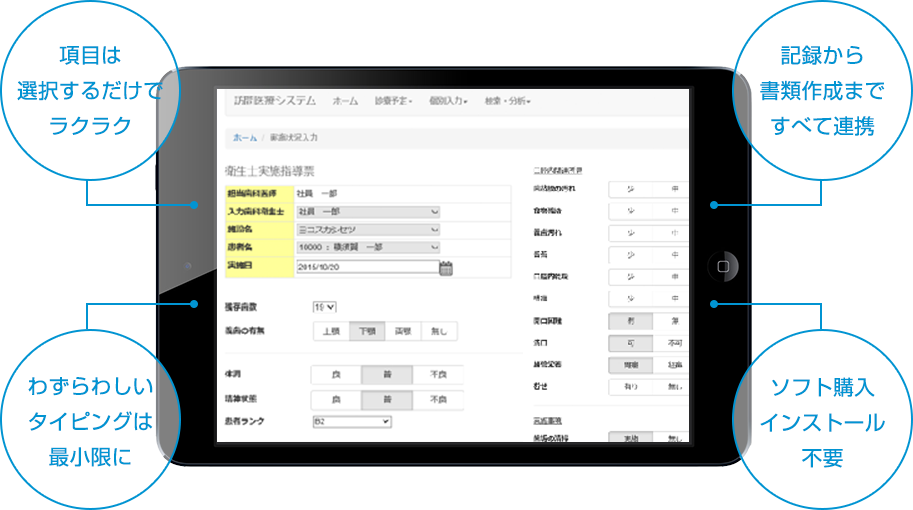Image resolution: width=913 pixels, height=510 pixels.
Task: Select 下顎 in the denture options
Action: point(366,332)
